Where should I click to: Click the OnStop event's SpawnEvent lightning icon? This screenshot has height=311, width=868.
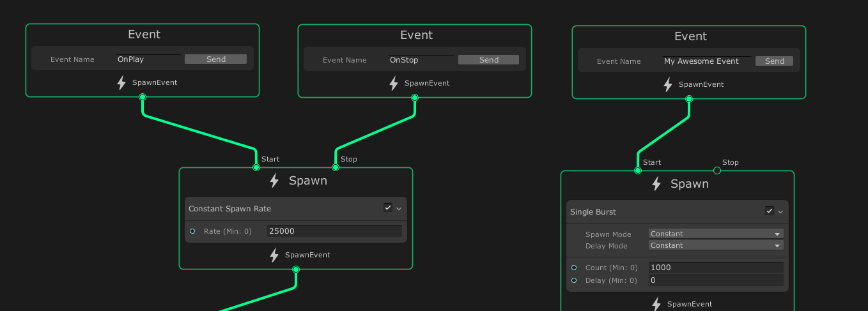click(x=394, y=84)
